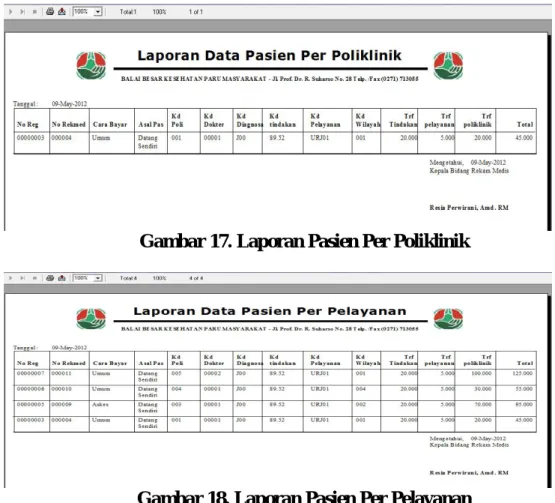Click the stop loading icon in the Poliklinik report toolbar

[34, 12]
